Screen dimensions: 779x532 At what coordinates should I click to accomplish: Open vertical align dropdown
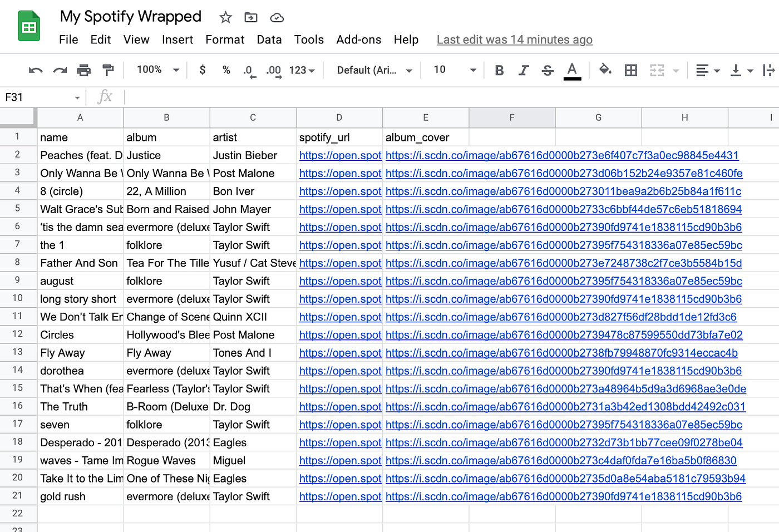coord(742,70)
